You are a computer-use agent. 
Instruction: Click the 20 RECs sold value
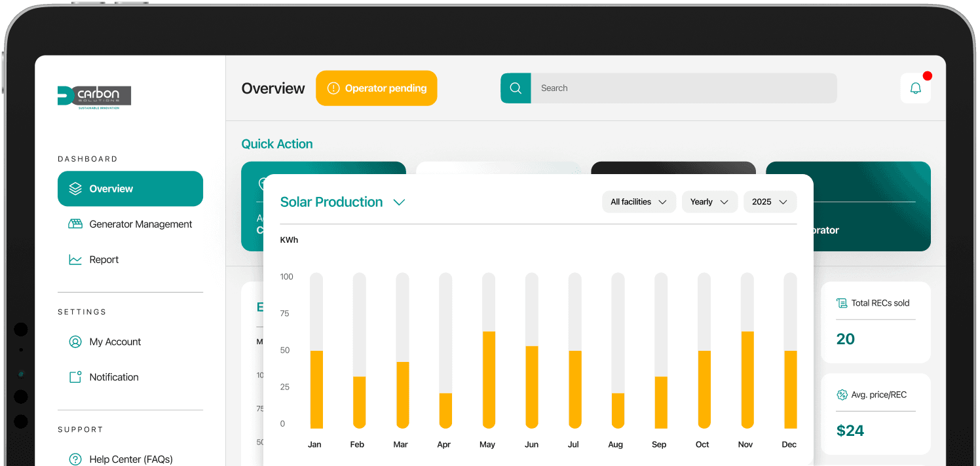coord(846,339)
